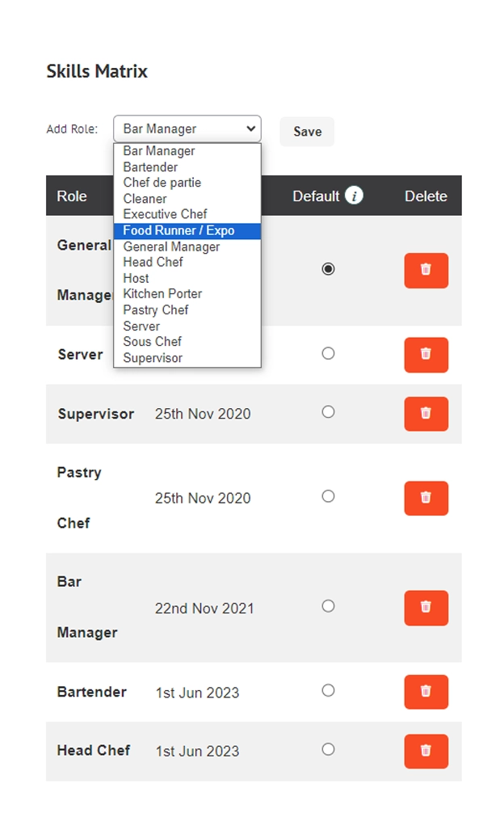Delete the Server role

[x=426, y=354]
